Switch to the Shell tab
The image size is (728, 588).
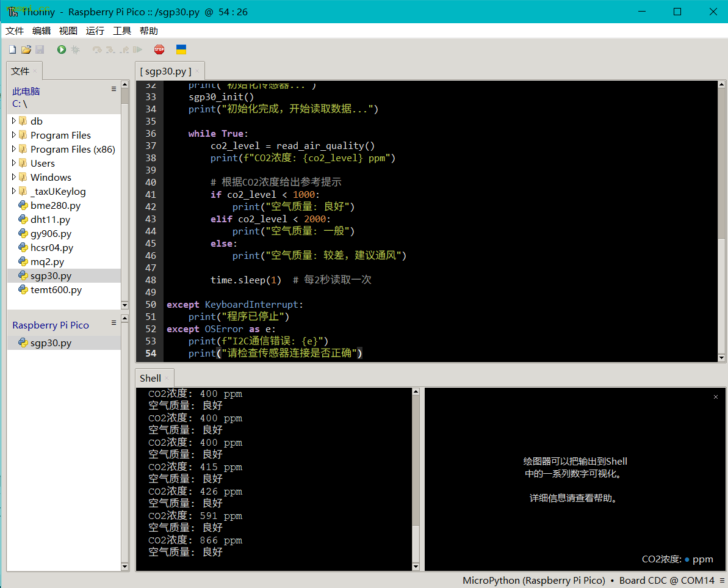tap(150, 378)
